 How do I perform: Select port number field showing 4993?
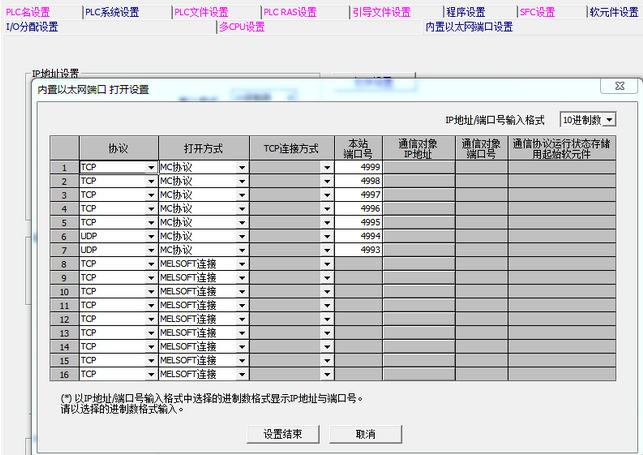tap(359, 250)
